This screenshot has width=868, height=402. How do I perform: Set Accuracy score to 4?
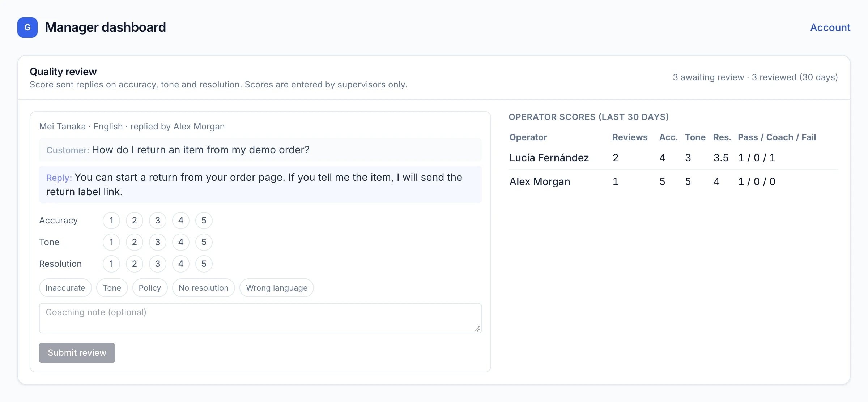tap(181, 221)
